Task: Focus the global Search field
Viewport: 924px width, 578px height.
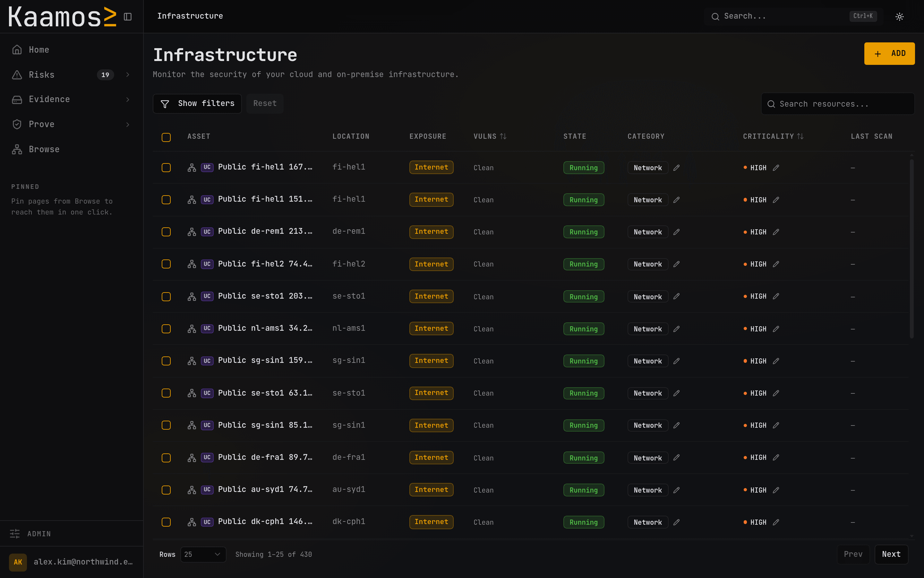Action: [x=793, y=16]
